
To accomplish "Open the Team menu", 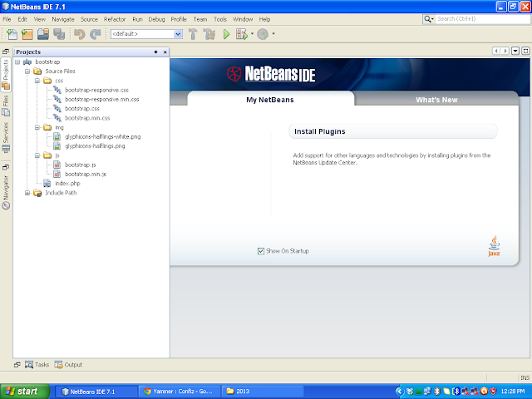I will tap(200, 19).
